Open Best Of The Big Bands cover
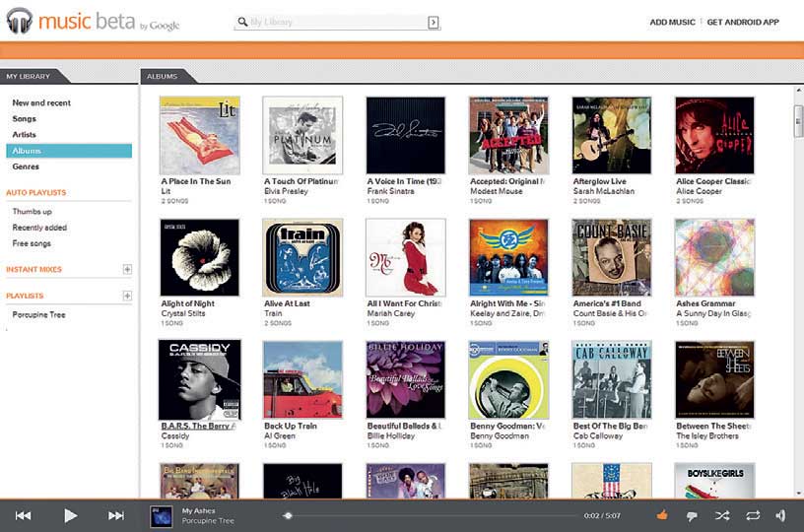 point(612,379)
